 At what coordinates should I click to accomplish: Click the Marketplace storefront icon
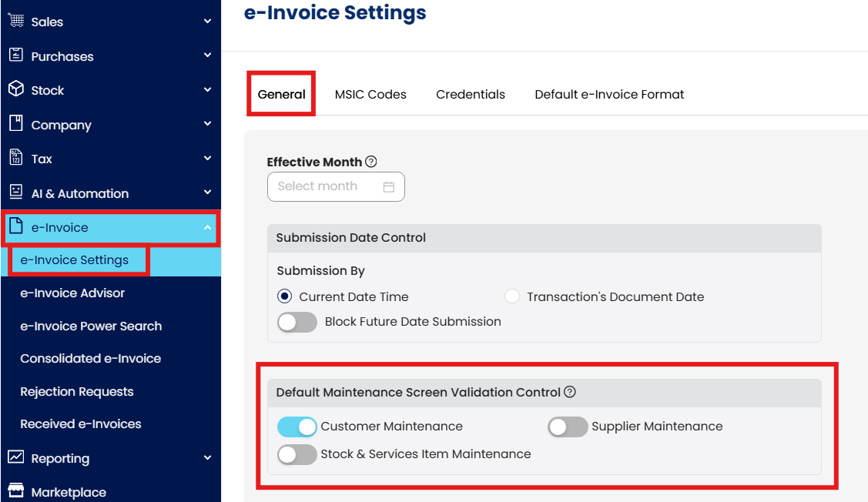[x=15, y=491]
